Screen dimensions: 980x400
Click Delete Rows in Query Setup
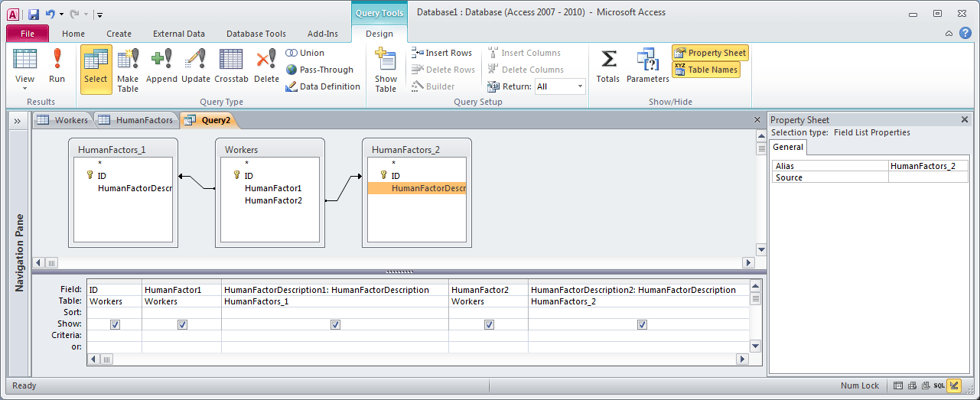pos(444,70)
